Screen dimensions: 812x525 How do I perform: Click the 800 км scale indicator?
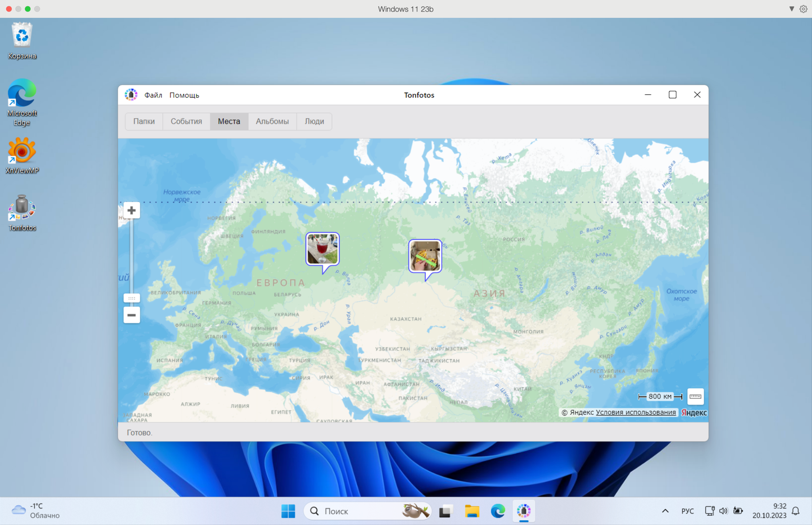tap(660, 396)
